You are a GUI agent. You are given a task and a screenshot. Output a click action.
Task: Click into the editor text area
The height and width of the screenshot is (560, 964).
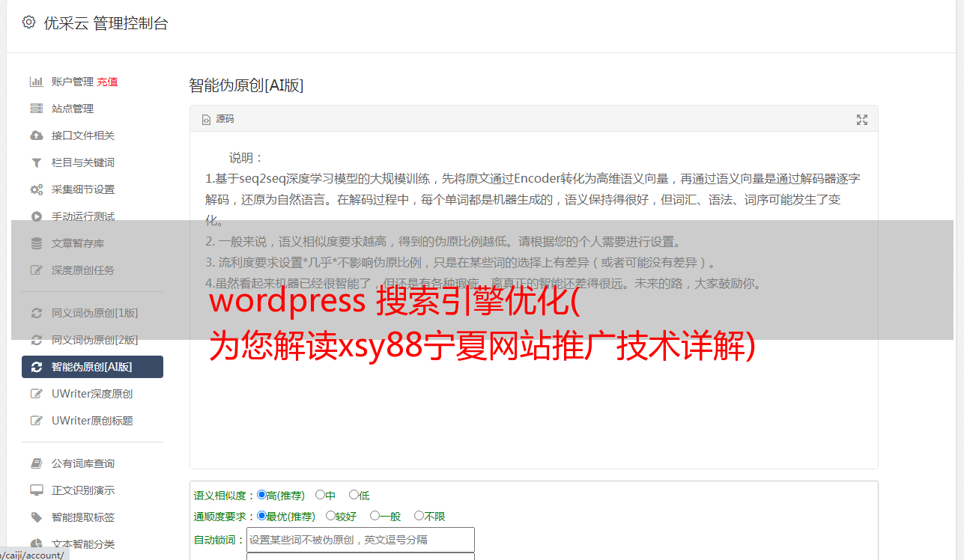[533, 301]
